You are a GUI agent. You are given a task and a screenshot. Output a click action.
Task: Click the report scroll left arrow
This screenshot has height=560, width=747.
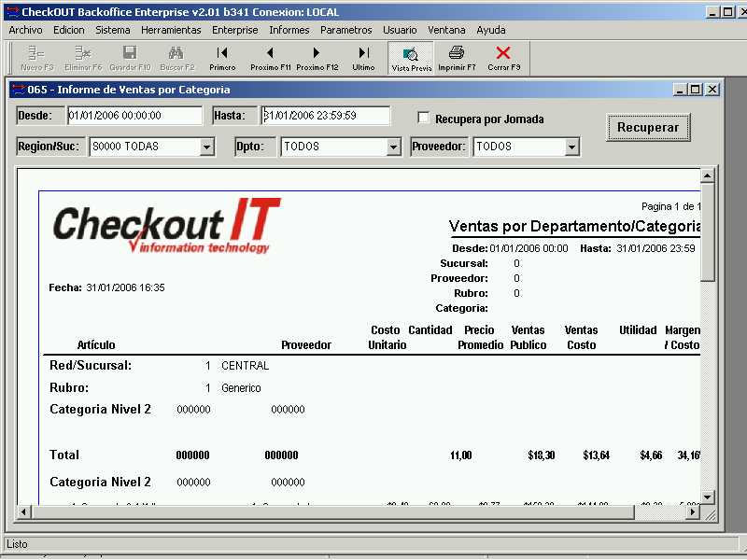(x=23, y=512)
